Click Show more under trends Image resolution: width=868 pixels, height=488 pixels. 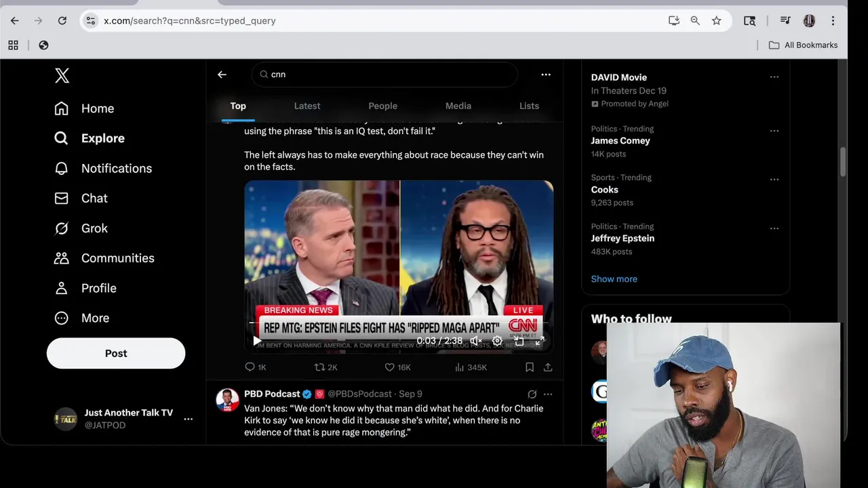(x=614, y=279)
